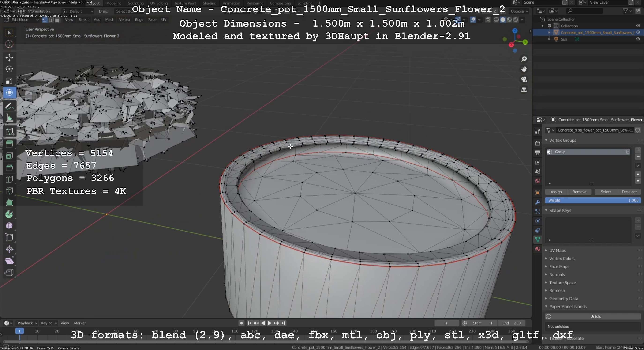
Task: Select the Select Box tool
Action: coord(9,33)
